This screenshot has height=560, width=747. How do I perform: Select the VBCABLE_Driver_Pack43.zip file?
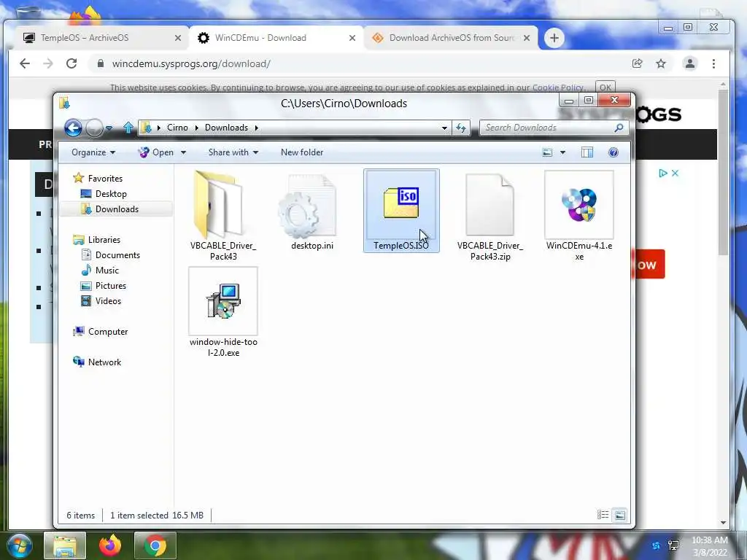[489, 216]
